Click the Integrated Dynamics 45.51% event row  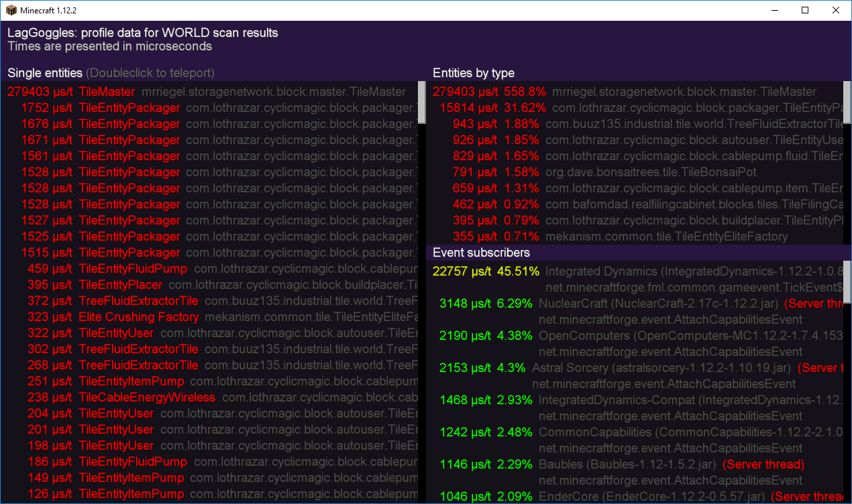click(x=636, y=279)
